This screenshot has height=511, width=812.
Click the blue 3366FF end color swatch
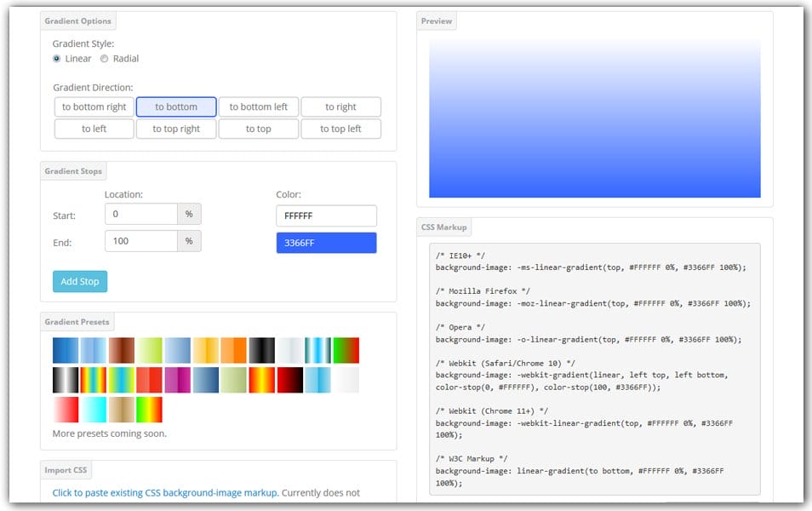click(326, 243)
